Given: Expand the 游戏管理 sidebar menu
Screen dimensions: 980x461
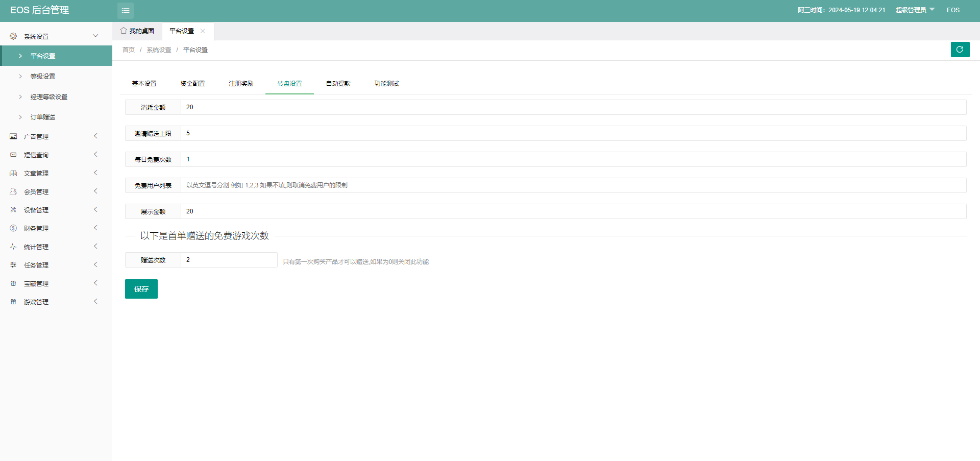Looking at the screenshot, I should coord(56,302).
